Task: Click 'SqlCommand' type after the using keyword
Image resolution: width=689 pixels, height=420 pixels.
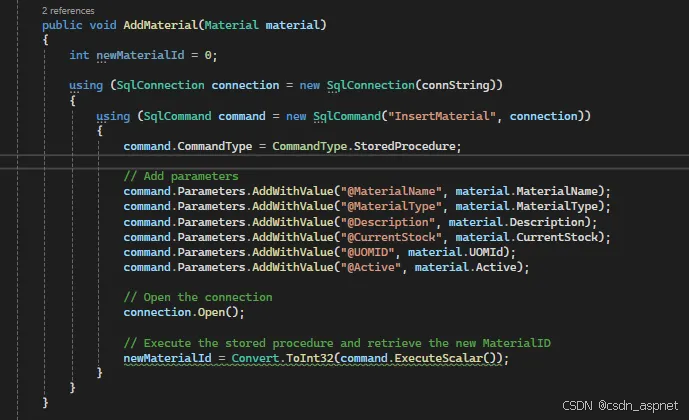Action: coord(178,116)
